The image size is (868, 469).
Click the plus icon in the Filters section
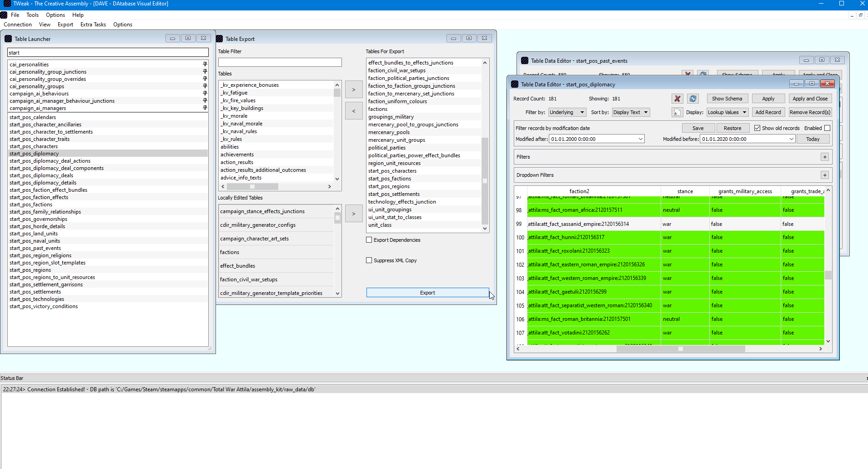click(824, 157)
